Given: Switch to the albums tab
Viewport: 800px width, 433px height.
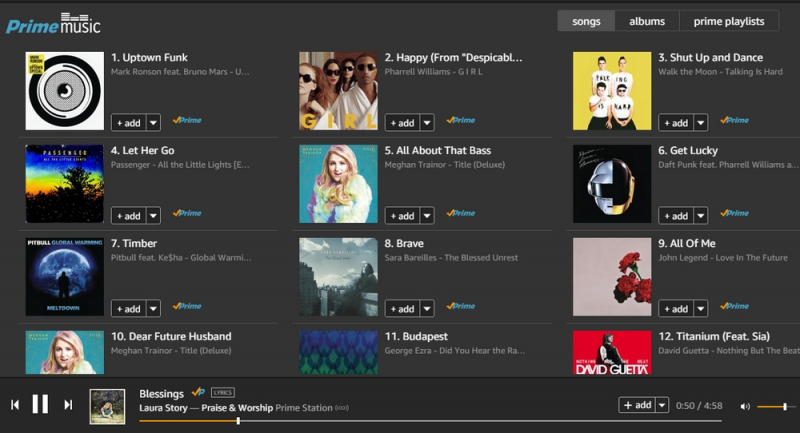Looking at the screenshot, I should [647, 21].
